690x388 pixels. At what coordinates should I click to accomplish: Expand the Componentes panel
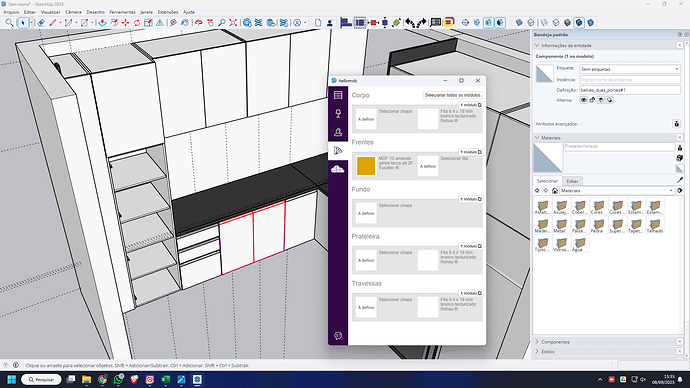click(x=555, y=342)
